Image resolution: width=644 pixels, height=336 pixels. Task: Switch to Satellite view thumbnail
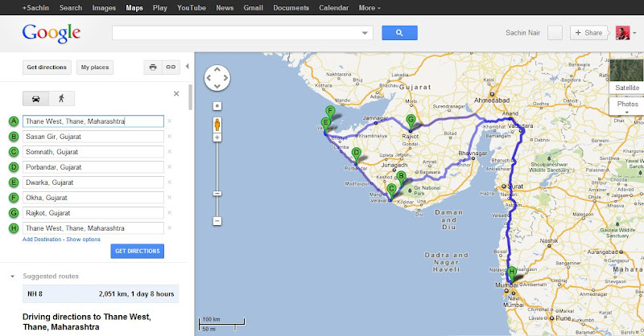coord(626,76)
